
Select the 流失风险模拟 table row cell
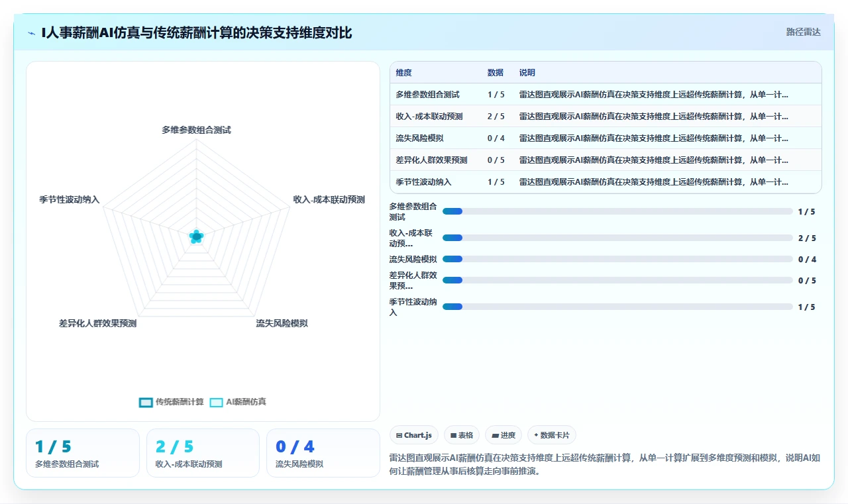point(419,138)
